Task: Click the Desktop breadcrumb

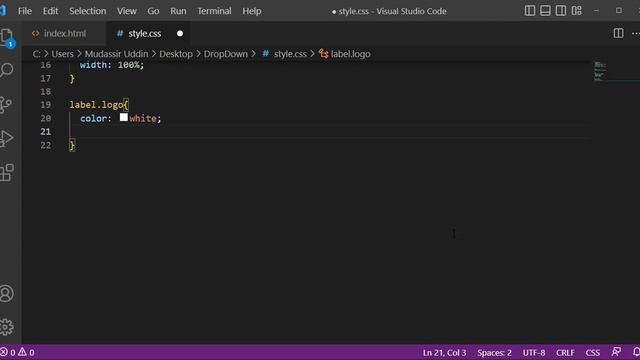Action: click(176, 54)
